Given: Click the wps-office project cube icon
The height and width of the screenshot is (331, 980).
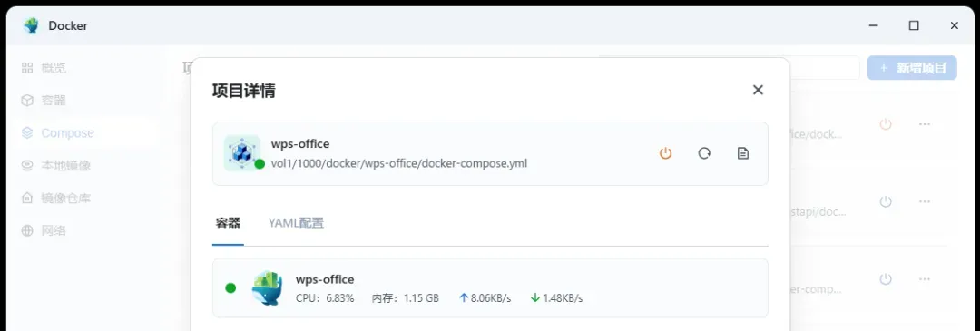Looking at the screenshot, I should coord(242,152).
